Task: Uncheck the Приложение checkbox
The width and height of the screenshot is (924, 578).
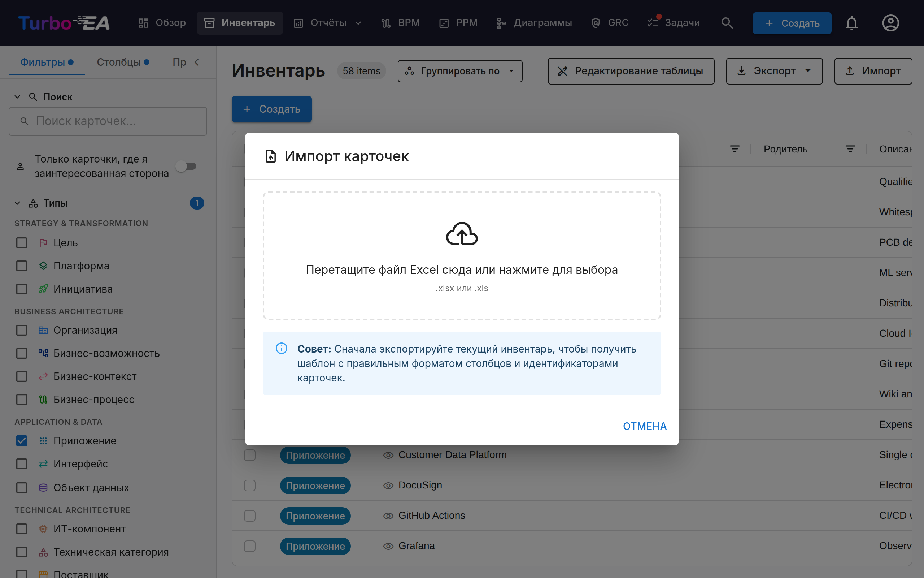Action: (x=22, y=441)
